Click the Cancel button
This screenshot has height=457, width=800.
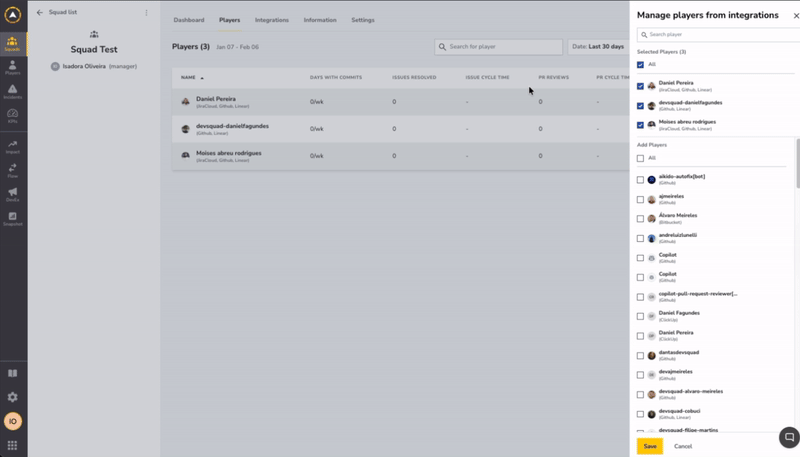coord(683,446)
